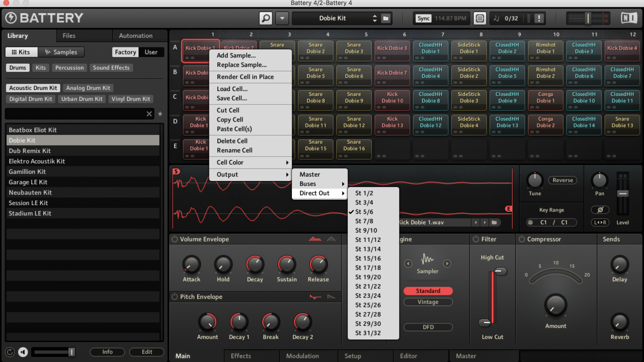Click the star favorites icon beside search

tap(160, 114)
